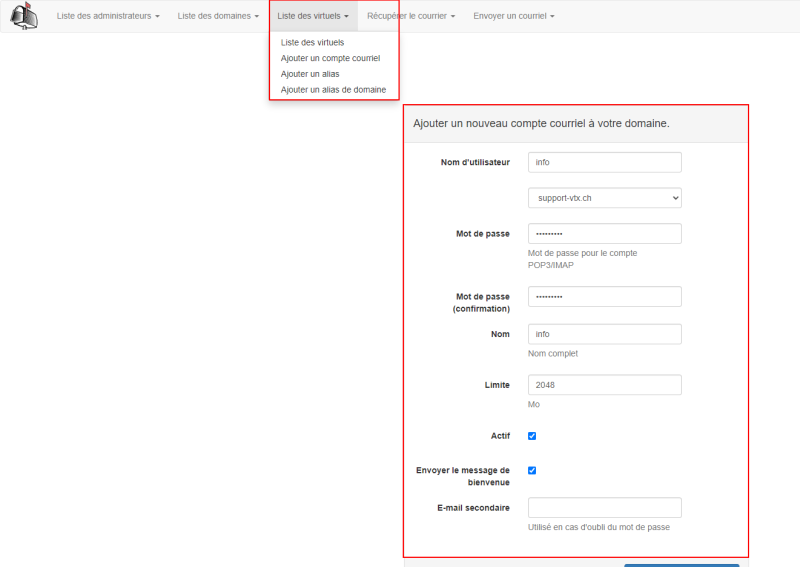Viewport: 800px width, 567px height.
Task: Click the blue submit button at bottom
Action: coord(682,565)
